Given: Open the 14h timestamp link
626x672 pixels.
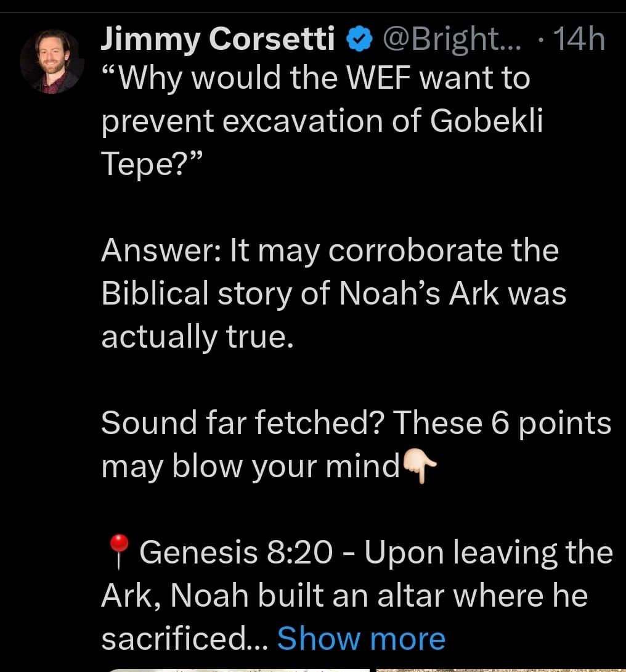Looking at the screenshot, I should tap(579, 41).
